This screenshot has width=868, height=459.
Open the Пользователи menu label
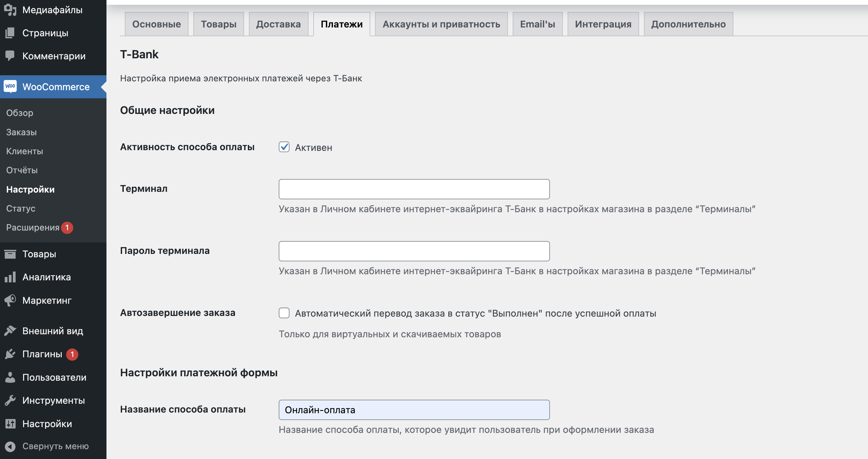pos(55,377)
